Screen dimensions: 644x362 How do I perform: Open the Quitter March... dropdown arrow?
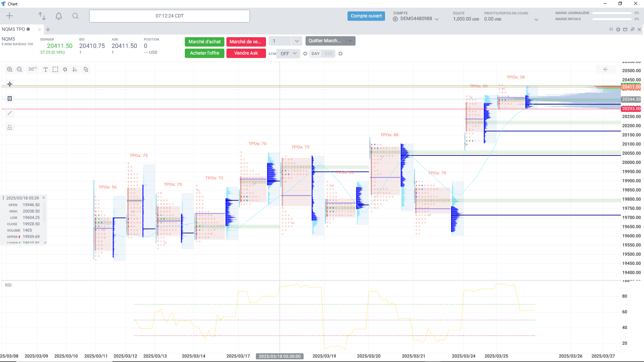(350, 41)
